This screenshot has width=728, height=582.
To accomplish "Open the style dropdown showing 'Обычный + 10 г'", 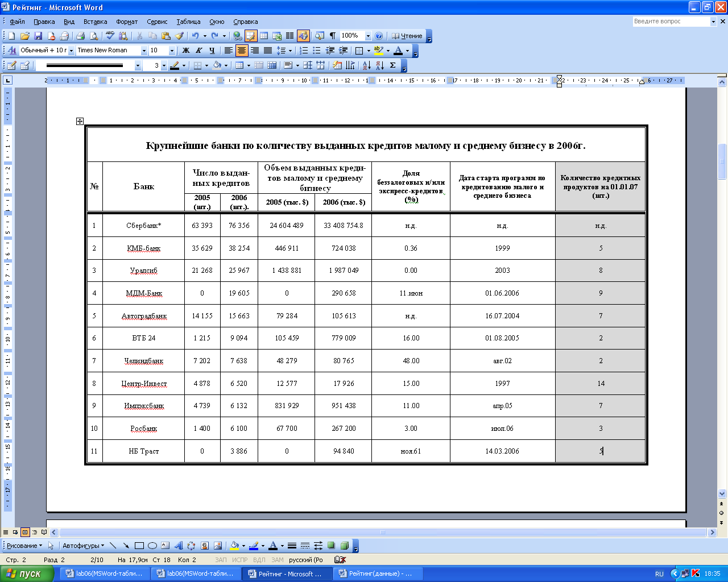I will tap(71, 51).
